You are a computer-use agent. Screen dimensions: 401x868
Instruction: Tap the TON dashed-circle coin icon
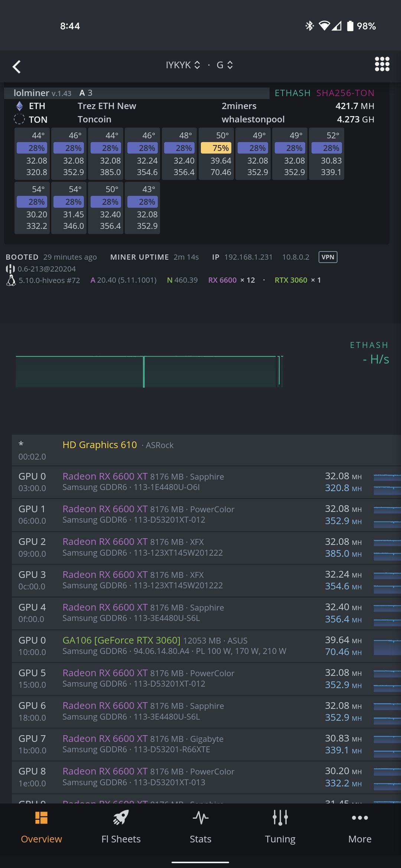(x=19, y=119)
